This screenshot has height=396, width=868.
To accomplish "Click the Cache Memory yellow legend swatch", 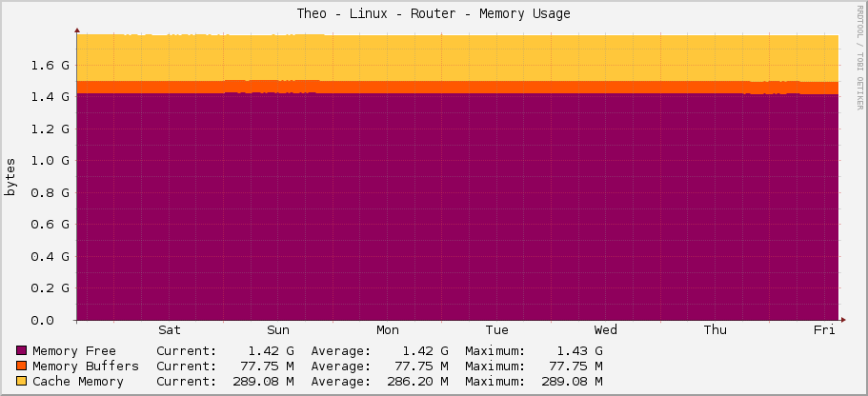I will [x=22, y=382].
